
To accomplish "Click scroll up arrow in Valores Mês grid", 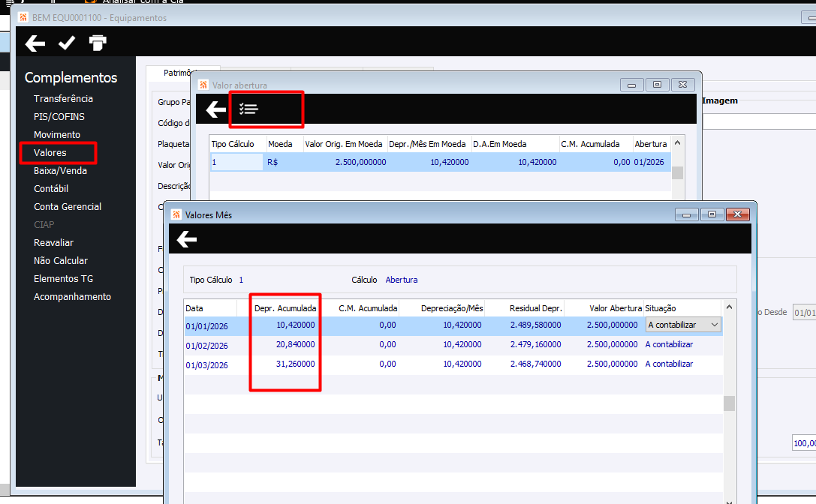I will 729,307.
